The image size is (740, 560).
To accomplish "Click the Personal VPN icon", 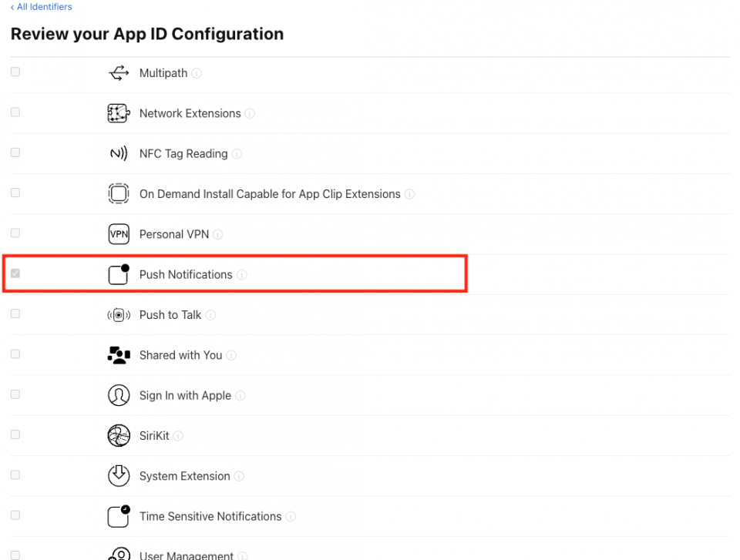I will [x=118, y=233].
